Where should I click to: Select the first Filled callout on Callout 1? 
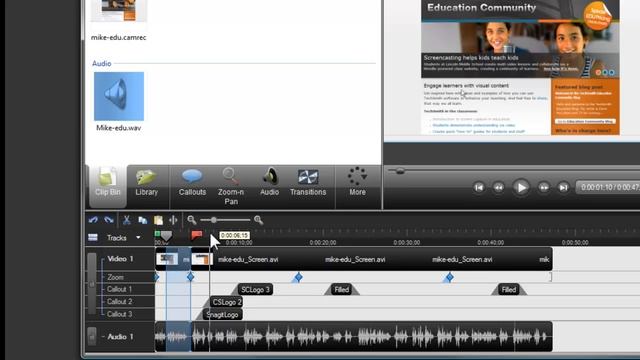[x=342, y=290]
